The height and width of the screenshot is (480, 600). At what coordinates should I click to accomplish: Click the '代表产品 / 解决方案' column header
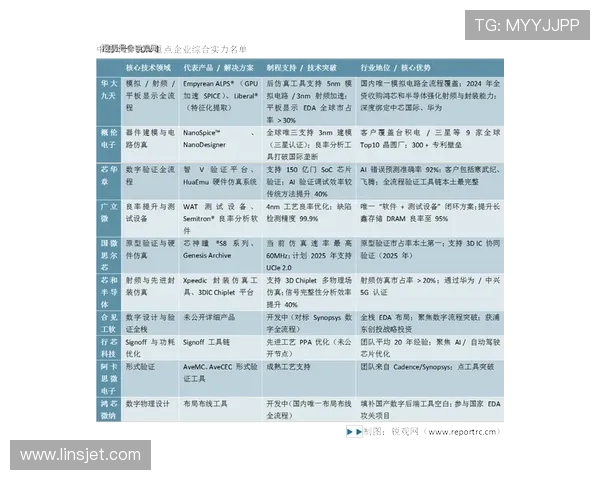point(218,68)
